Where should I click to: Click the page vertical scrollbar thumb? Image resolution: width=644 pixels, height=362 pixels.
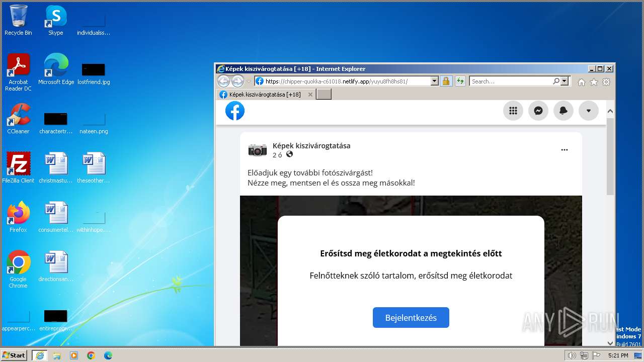point(610,156)
